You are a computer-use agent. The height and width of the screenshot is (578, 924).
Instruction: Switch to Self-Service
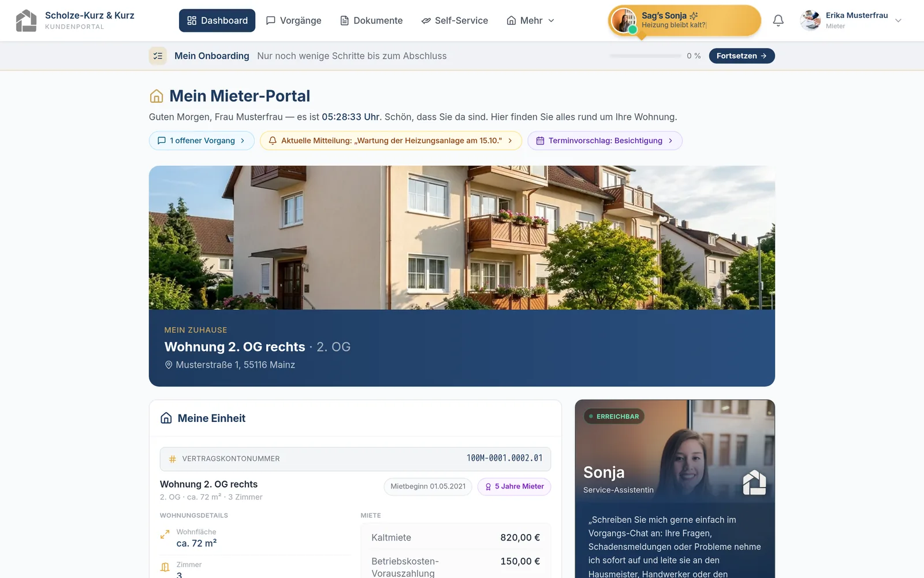point(454,21)
